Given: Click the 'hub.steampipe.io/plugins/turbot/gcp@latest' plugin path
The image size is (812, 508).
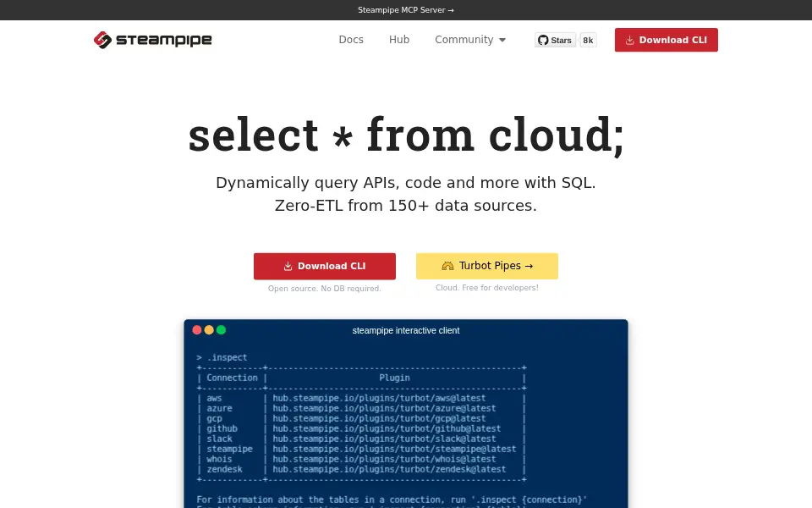Looking at the screenshot, I should pos(380,419).
